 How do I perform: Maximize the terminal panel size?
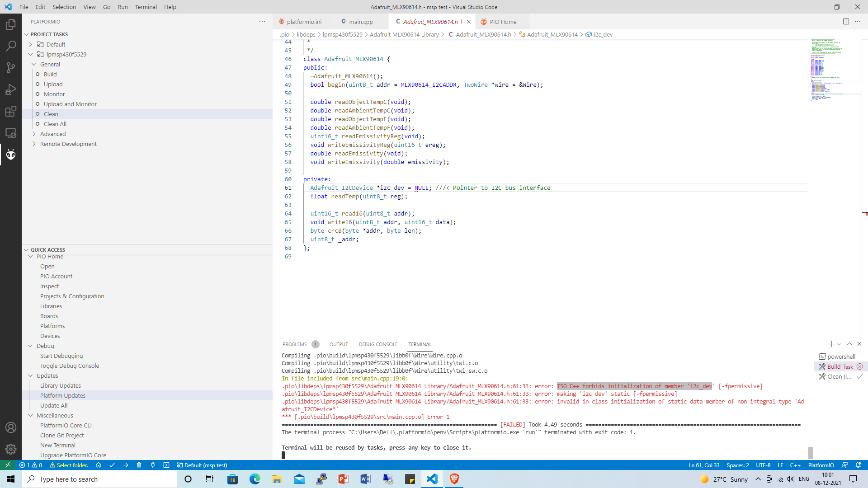(x=849, y=344)
